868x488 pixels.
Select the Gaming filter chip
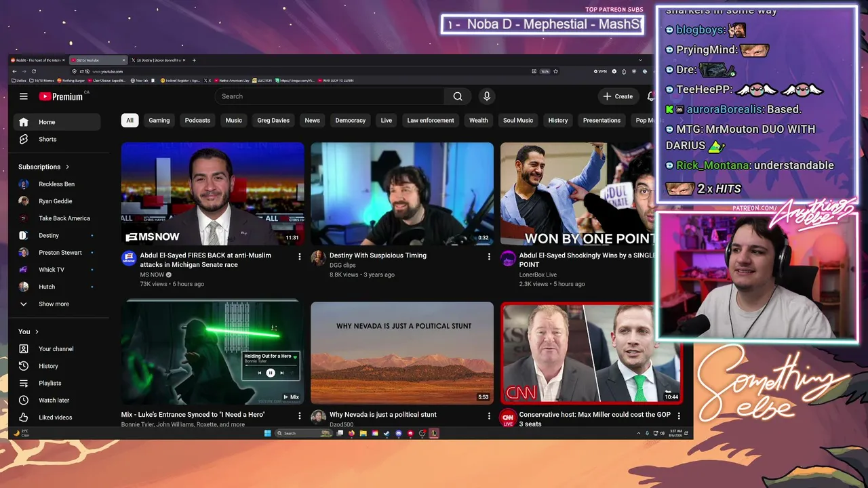tap(159, 121)
